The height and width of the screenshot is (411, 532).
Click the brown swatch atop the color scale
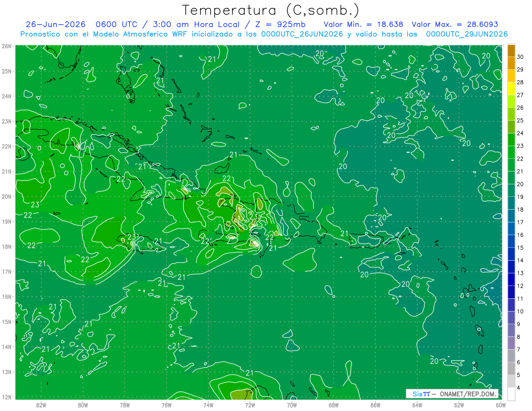(x=511, y=51)
